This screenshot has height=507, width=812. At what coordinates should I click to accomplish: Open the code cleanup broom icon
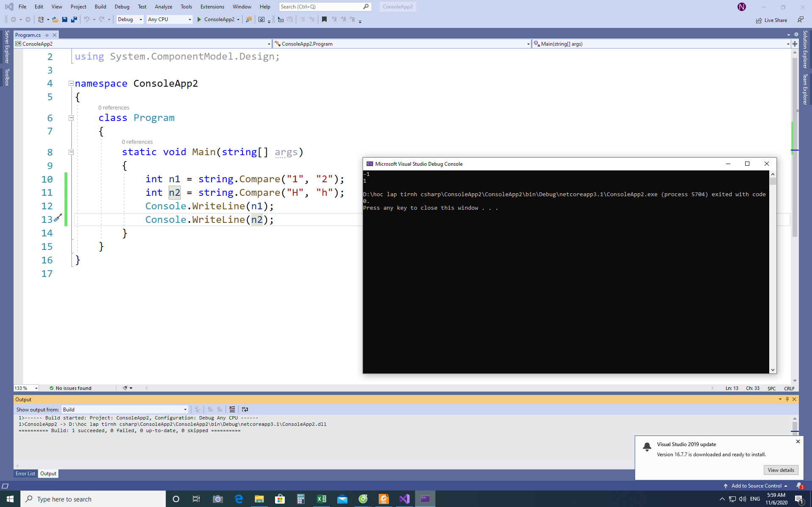[x=125, y=388]
